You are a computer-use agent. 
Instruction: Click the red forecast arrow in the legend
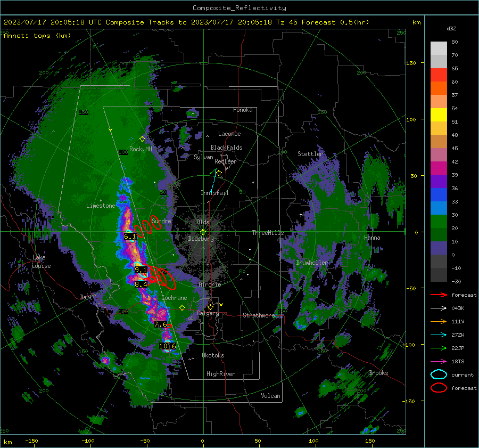(439, 295)
